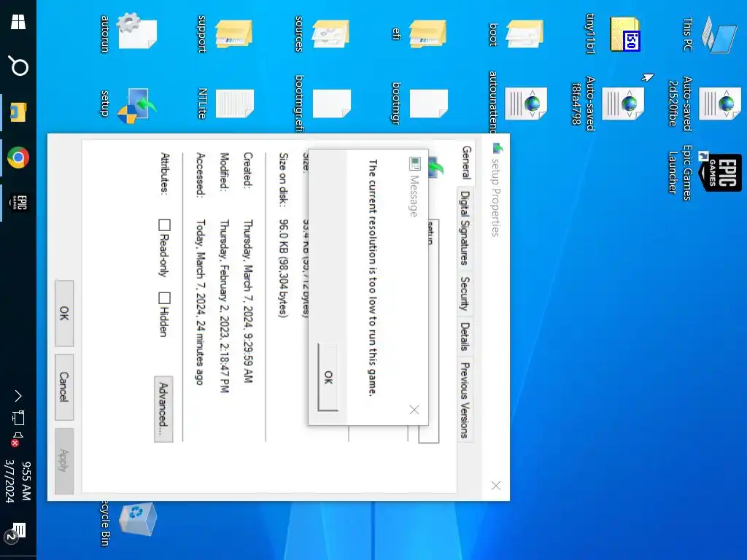The image size is (747, 560).
Task: Click the resolution too low message text
Action: pyautogui.click(x=373, y=277)
